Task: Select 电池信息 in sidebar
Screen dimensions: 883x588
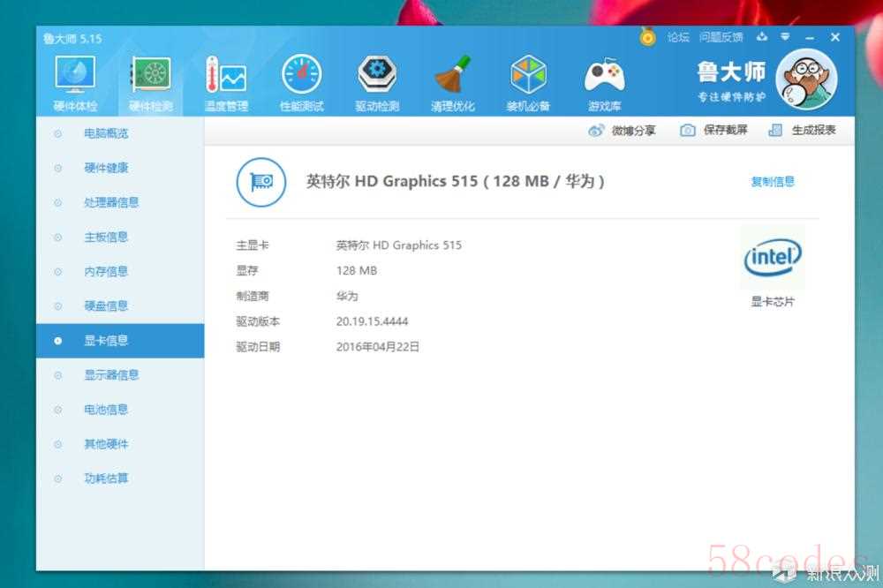Action: 120,410
